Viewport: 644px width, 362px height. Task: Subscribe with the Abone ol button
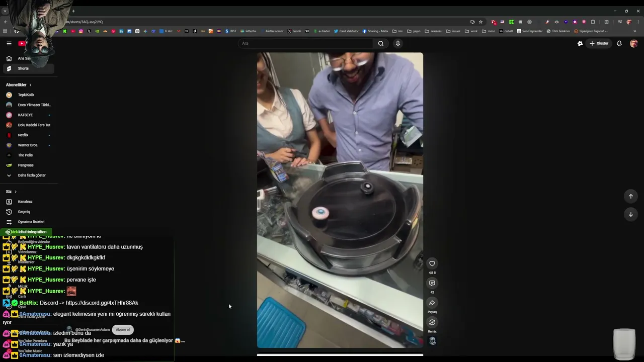(x=123, y=330)
